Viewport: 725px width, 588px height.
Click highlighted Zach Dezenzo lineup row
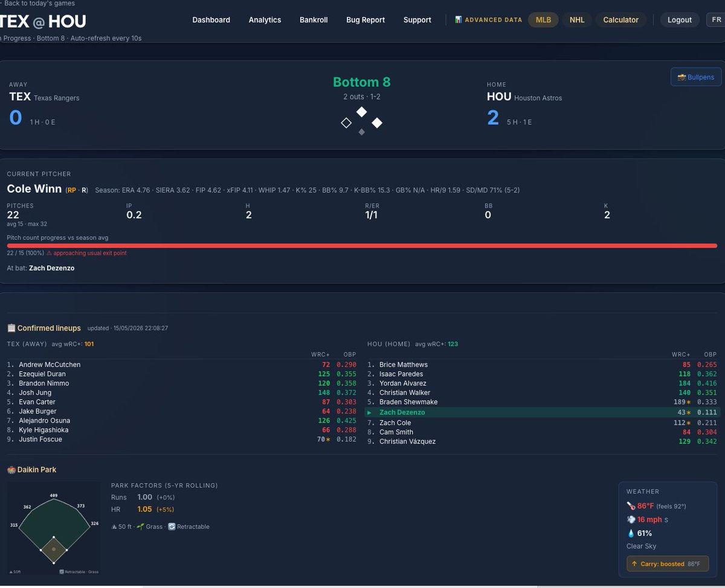(x=543, y=412)
